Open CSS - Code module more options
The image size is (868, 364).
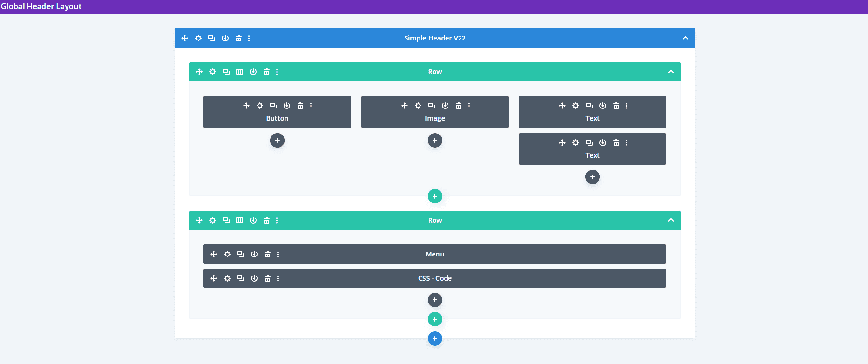click(x=278, y=278)
